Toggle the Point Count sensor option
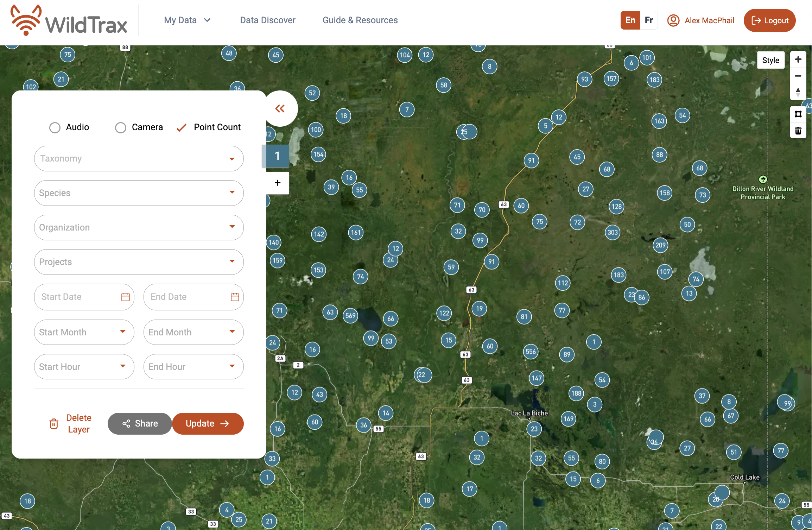The image size is (812, 530). tap(182, 127)
